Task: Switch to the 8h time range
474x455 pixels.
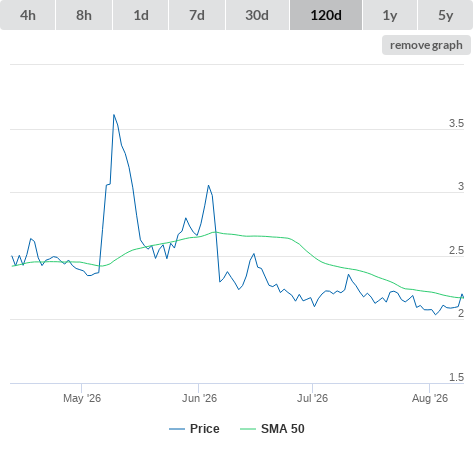Action: coord(84,15)
